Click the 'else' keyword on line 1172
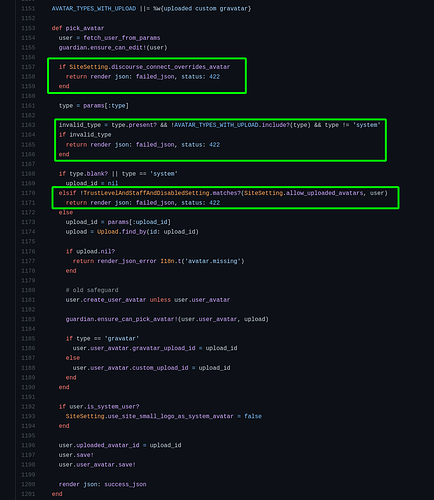 (66, 212)
